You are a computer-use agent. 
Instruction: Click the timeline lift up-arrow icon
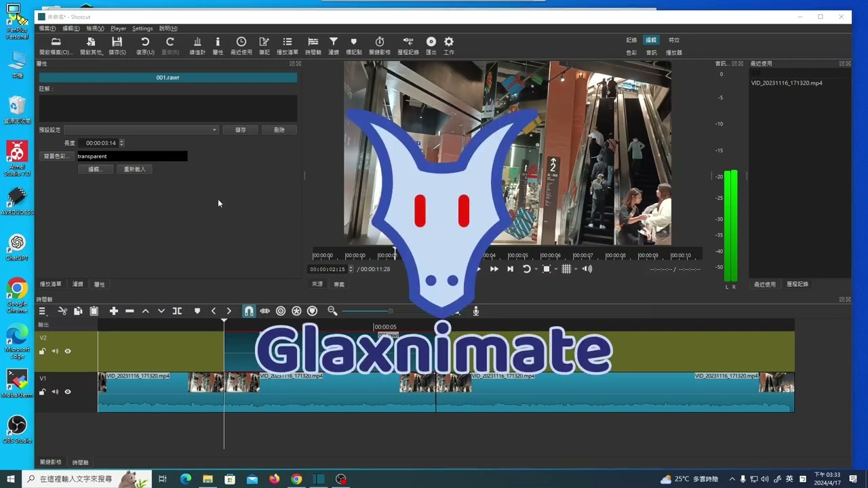(x=145, y=311)
